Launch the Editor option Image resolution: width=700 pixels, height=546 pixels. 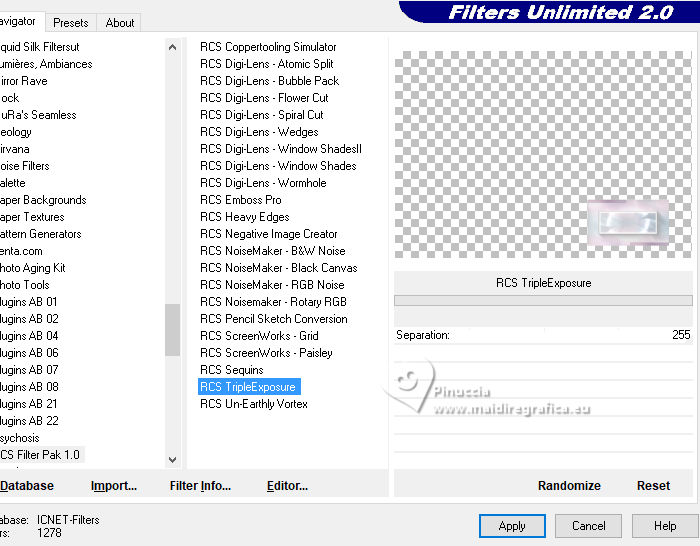pos(288,486)
